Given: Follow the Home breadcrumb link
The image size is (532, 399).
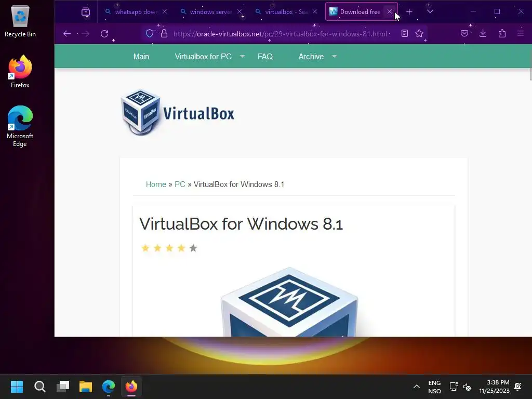Looking at the screenshot, I should 156,184.
